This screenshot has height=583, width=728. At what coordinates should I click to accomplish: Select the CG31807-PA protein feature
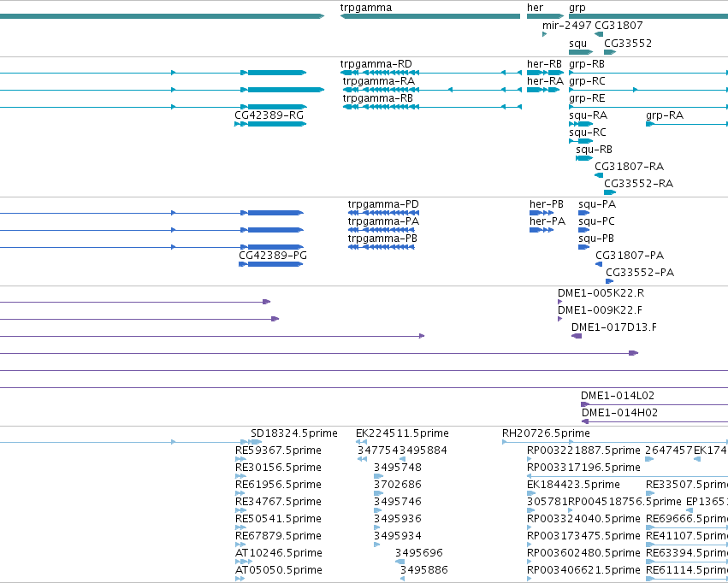pyautogui.click(x=599, y=264)
